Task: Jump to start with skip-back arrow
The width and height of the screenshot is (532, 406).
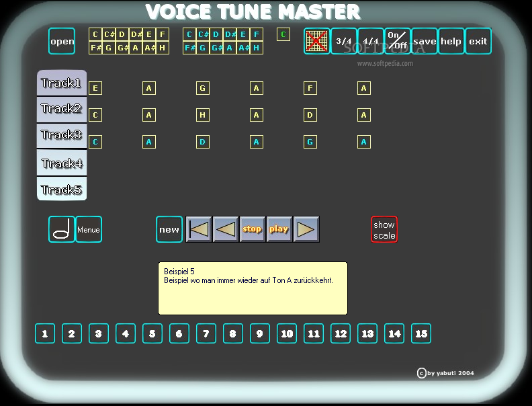Action: point(199,229)
